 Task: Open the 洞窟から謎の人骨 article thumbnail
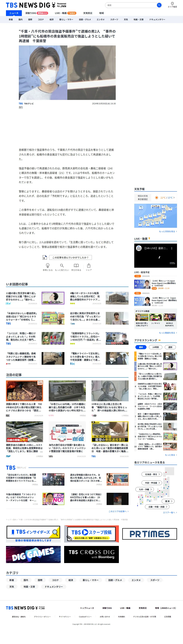25,391
